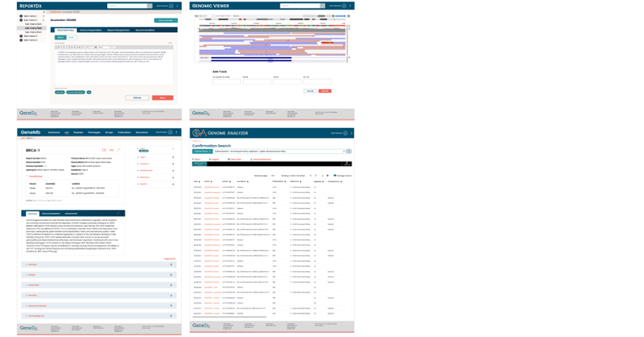Click the Genome Analyzer logo
Image resolution: width=644 pixels, height=337 pixels.
coord(199,133)
